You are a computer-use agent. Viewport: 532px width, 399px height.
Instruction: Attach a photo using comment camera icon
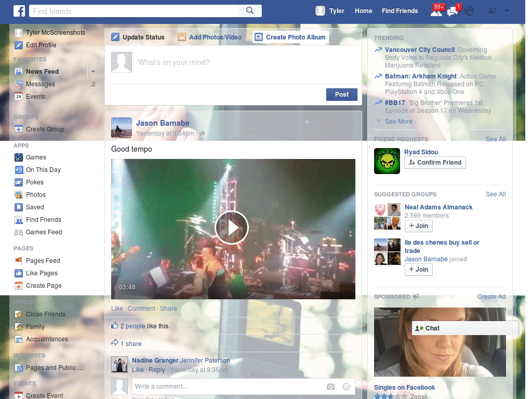pos(330,387)
